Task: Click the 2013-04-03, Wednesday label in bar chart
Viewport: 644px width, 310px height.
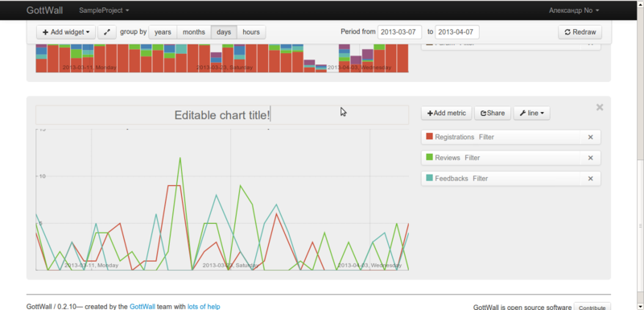Action: click(x=359, y=68)
